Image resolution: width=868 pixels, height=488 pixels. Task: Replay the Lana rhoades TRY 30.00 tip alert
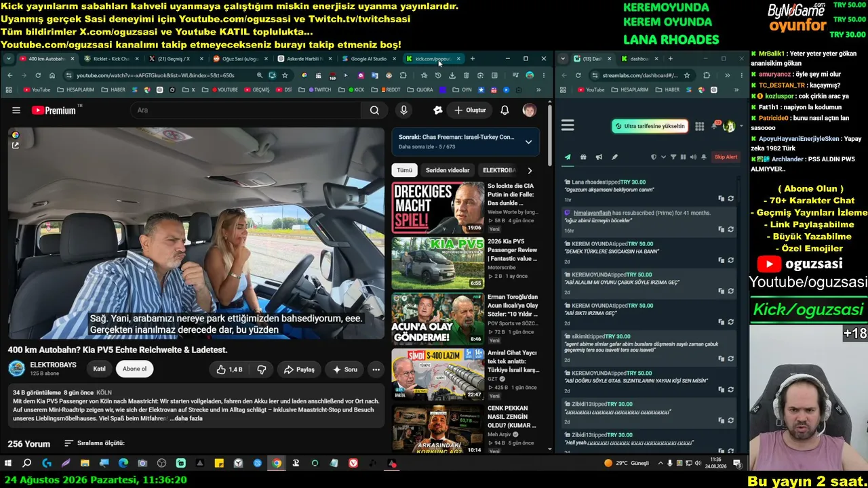point(730,199)
